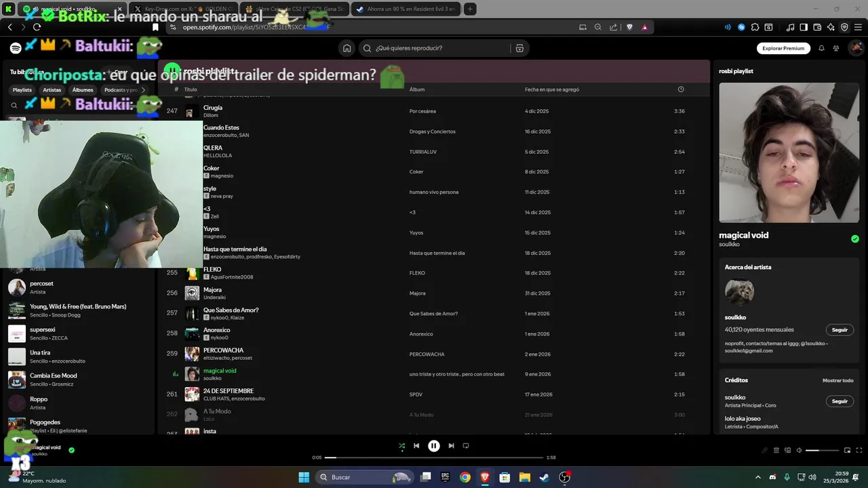Reload the page in Brave
The image size is (868, 488).
point(37,27)
